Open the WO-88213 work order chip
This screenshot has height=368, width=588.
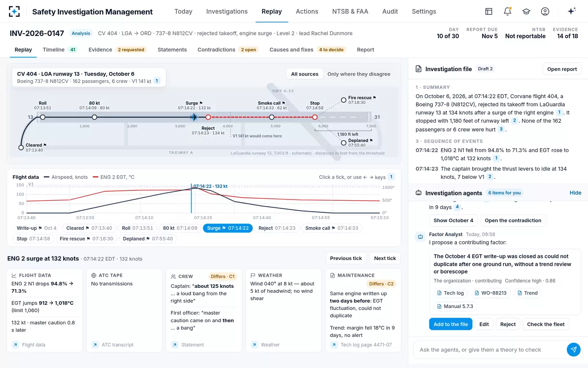point(490,293)
